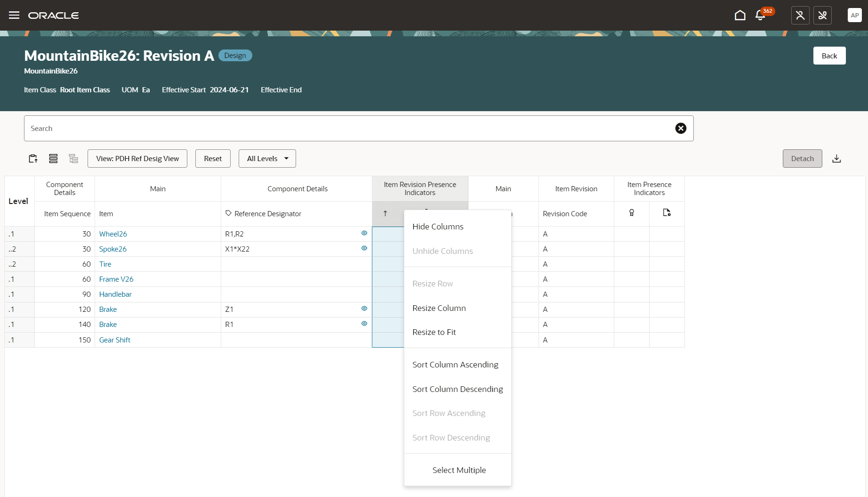Click disabled Sort Row Ascending entry
The image size is (868, 497).
[458, 413]
